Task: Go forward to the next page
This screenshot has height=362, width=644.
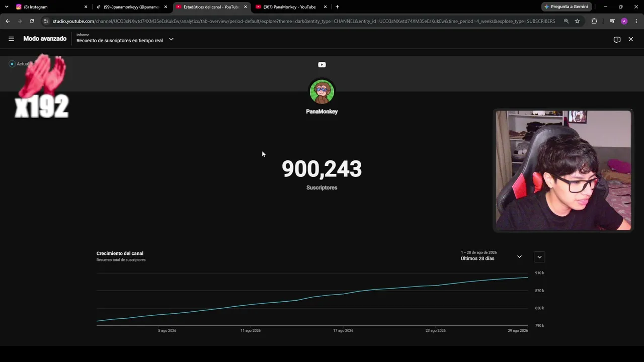Action: (20, 21)
